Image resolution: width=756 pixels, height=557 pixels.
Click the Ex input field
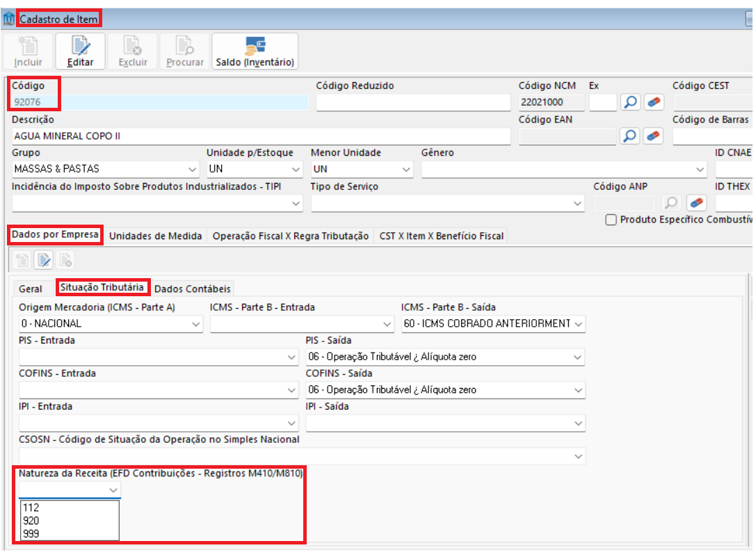603,102
